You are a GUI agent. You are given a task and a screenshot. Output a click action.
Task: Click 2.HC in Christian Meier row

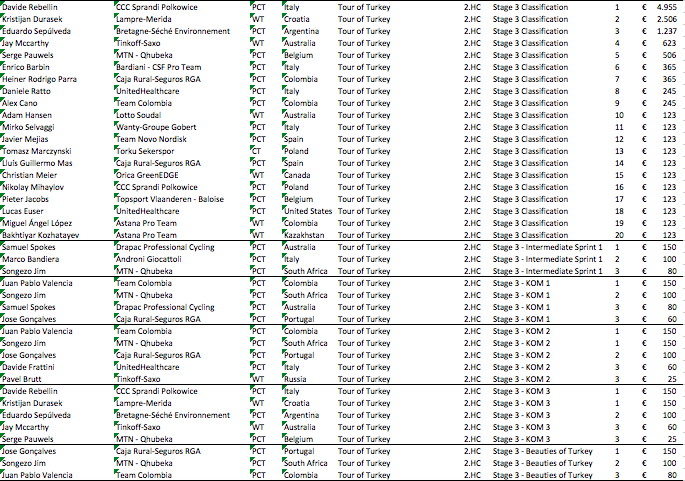point(472,175)
